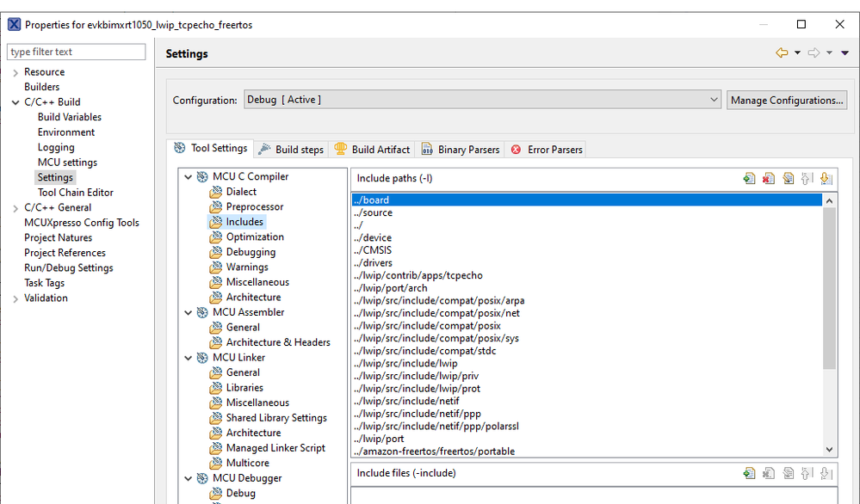Image resolution: width=860 pixels, height=504 pixels.
Task: Edit entry in Include files section
Action: point(789,473)
